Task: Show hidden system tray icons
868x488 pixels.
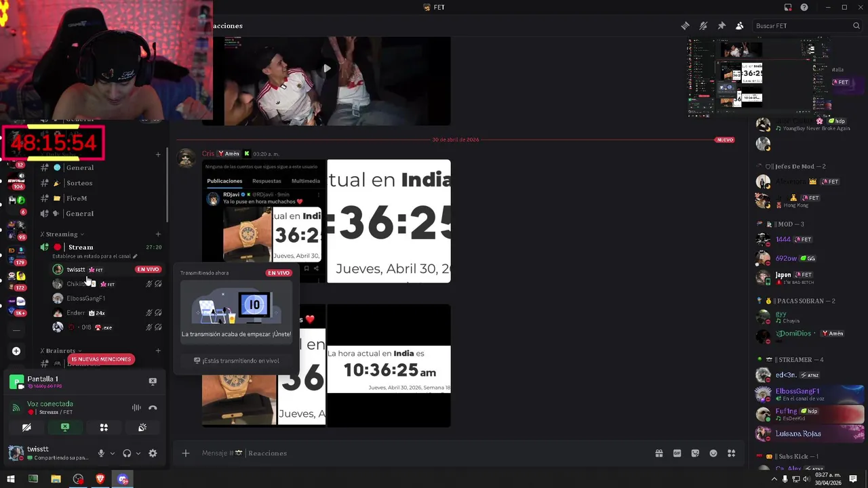Action: pyautogui.click(x=774, y=479)
